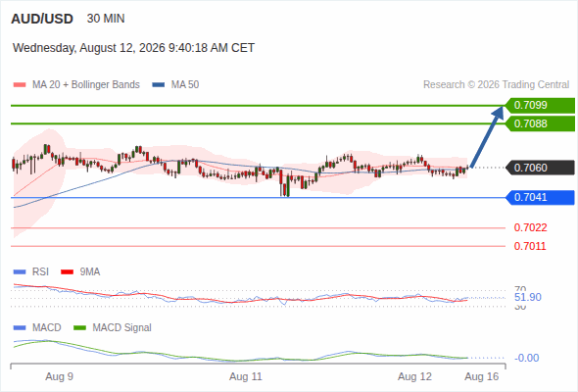This screenshot has height=392, width=578.
Task: Click the Research Trading Central copyright text
Action: [496, 85]
